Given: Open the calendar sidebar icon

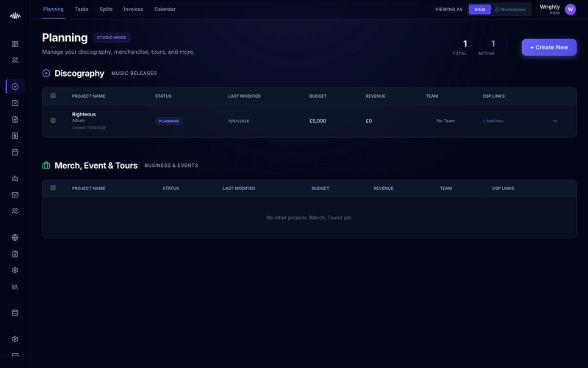Looking at the screenshot, I should [x=15, y=152].
